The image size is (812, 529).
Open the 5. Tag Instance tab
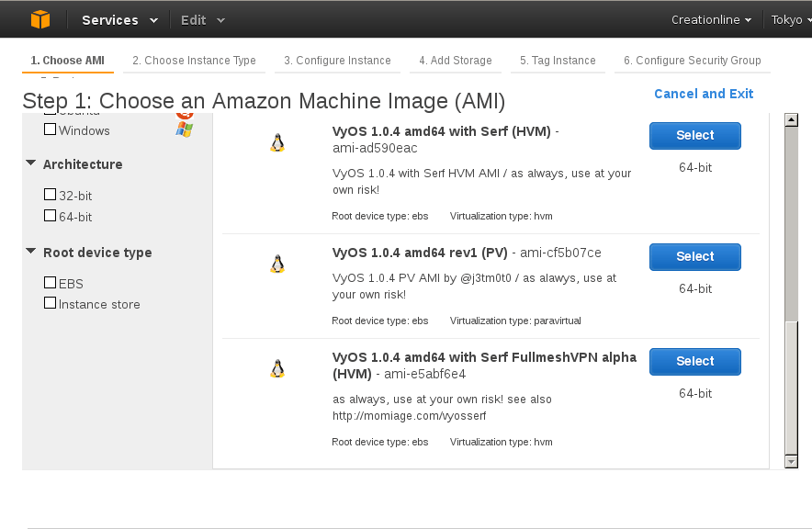558,61
